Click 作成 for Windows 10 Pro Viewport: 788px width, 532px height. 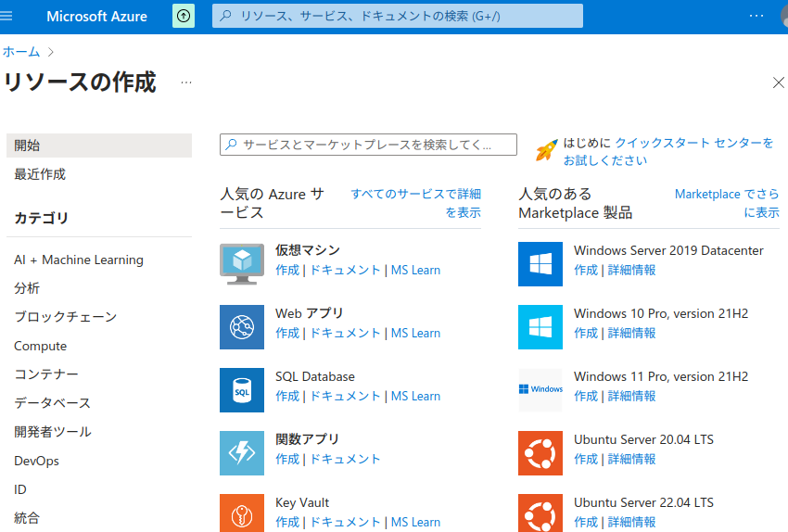(x=586, y=333)
